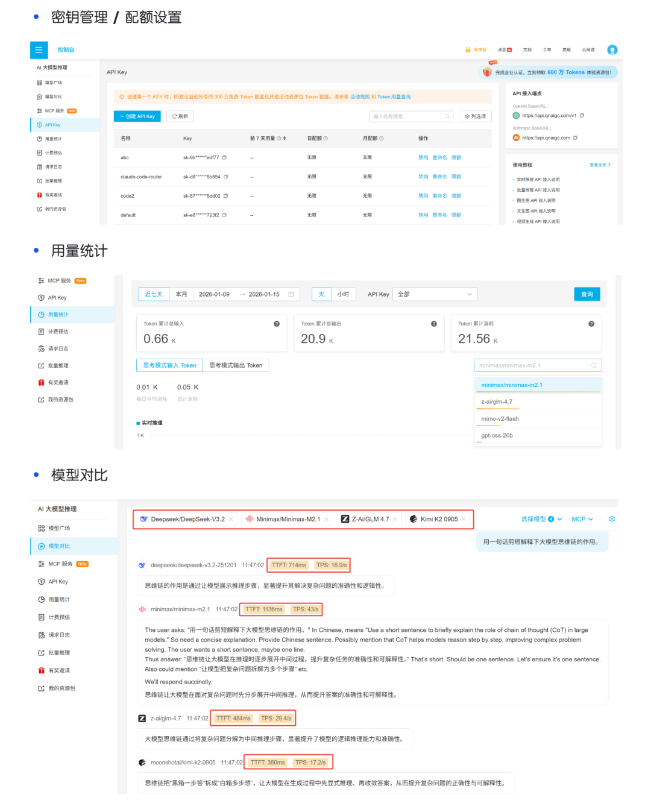
Task: Click the 输入名称搜索 search field
Action: (411, 116)
